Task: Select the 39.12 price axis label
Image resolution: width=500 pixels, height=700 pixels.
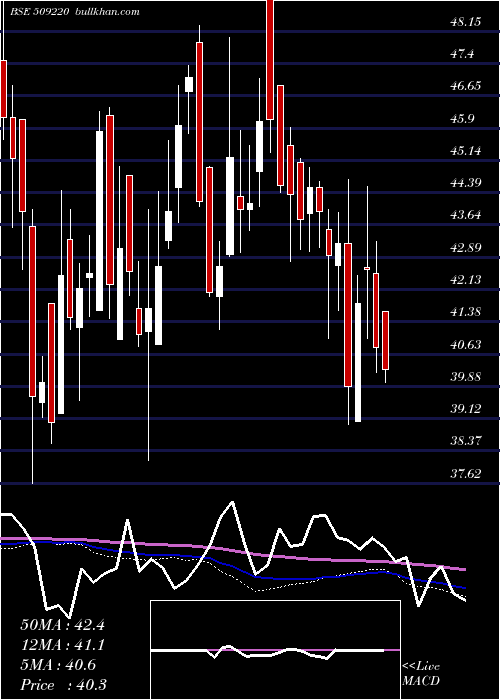Action: pos(466,408)
